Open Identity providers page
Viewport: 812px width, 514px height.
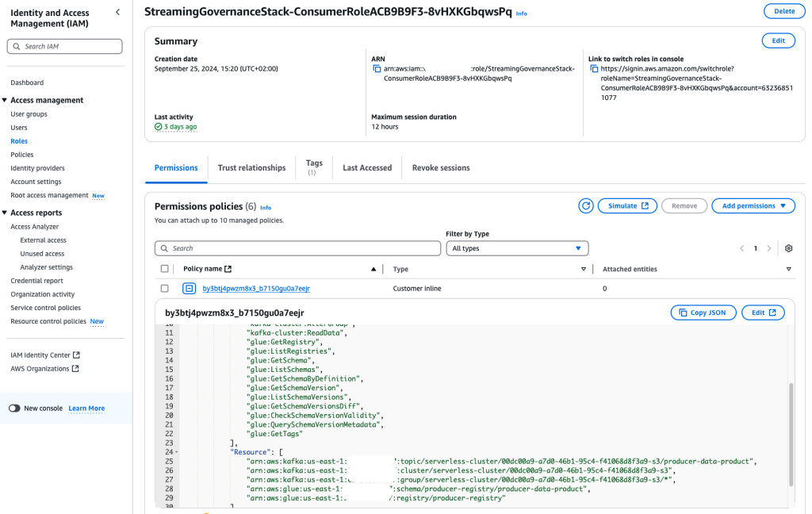(x=38, y=168)
